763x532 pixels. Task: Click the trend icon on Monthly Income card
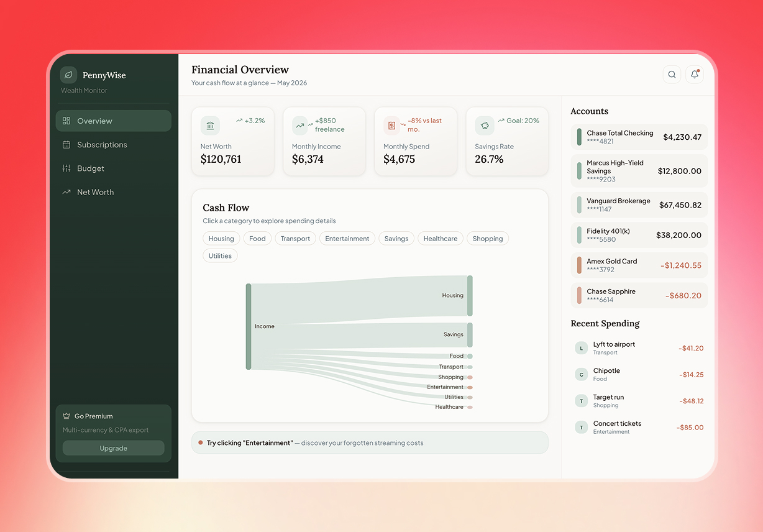click(300, 126)
